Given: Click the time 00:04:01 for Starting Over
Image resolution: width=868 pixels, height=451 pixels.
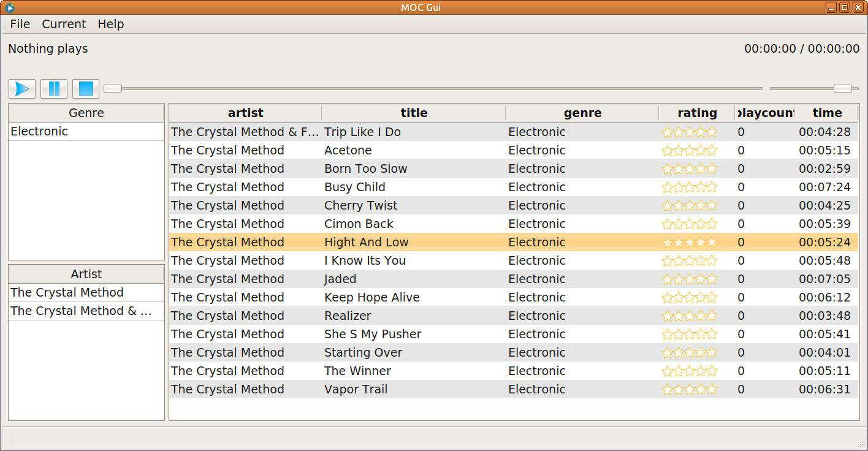Looking at the screenshot, I should click(824, 352).
